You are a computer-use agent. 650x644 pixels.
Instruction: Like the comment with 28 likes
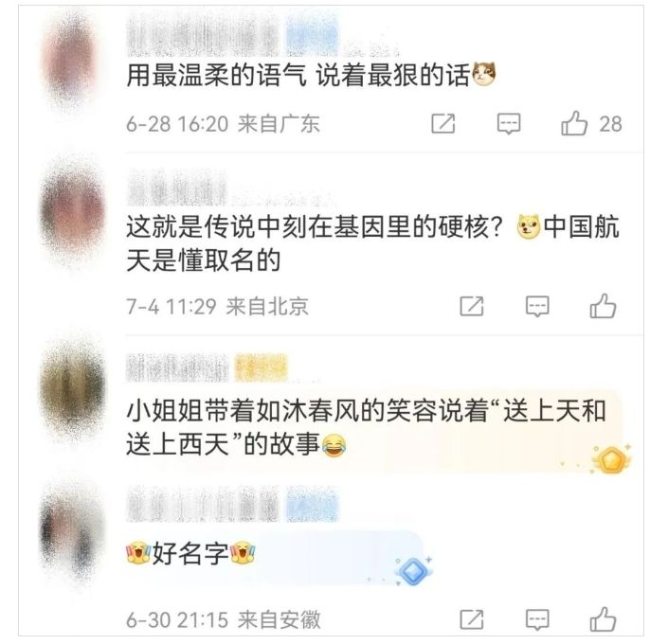[x=574, y=123]
